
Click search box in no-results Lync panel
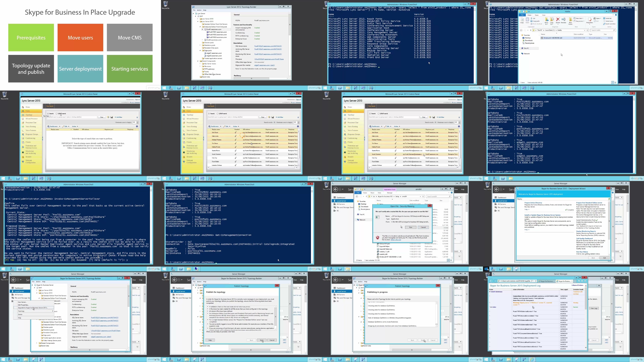click(x=72, y=117)
